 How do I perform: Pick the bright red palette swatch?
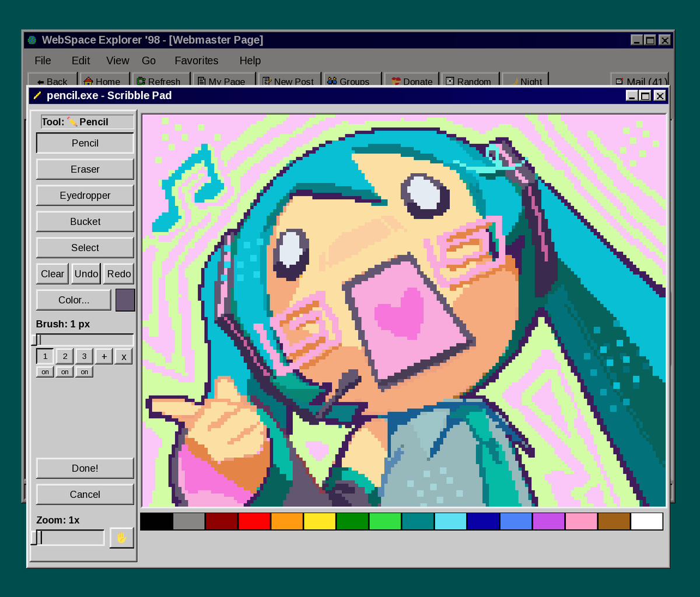pyautogui.click(x=254, y=521)
